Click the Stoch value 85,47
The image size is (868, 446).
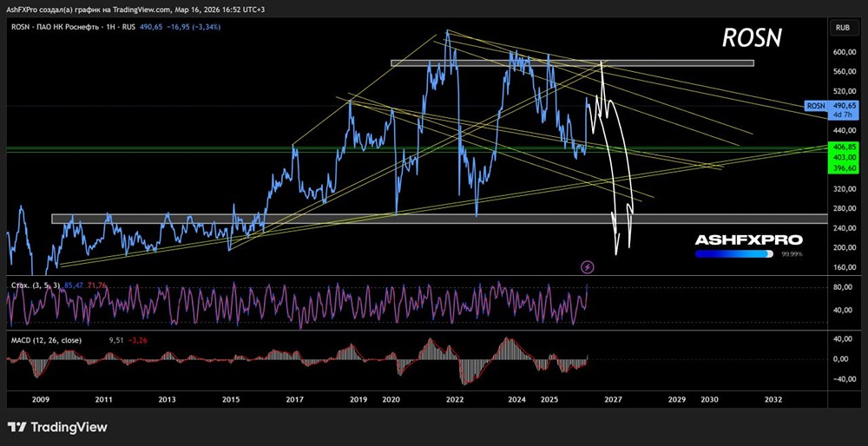click(74, 285)
